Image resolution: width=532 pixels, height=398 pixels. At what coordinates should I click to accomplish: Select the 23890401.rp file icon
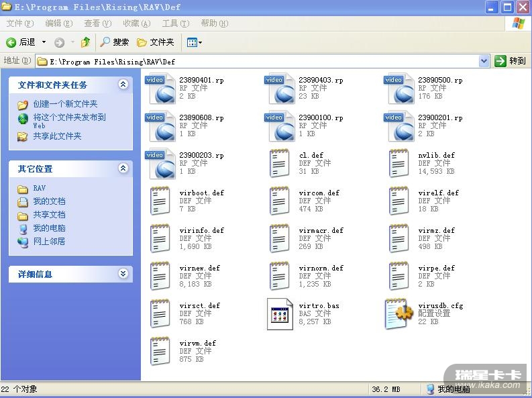[160, 89]
